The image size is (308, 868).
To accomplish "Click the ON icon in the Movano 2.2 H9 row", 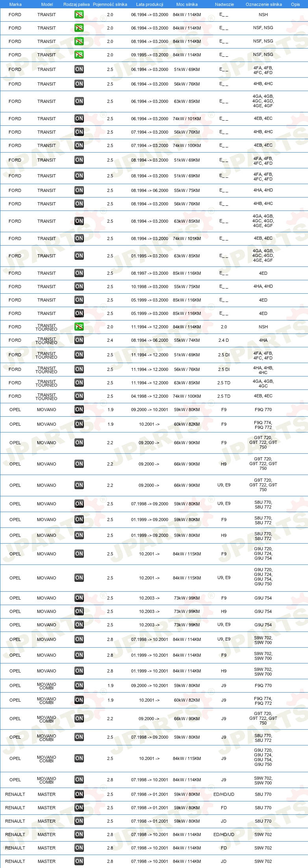I will tap(79, 464).
